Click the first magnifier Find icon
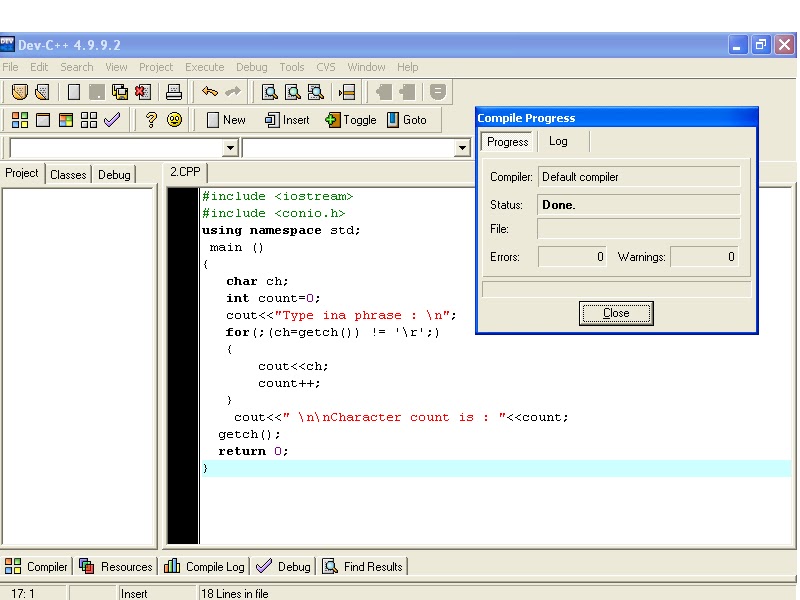 269,92
